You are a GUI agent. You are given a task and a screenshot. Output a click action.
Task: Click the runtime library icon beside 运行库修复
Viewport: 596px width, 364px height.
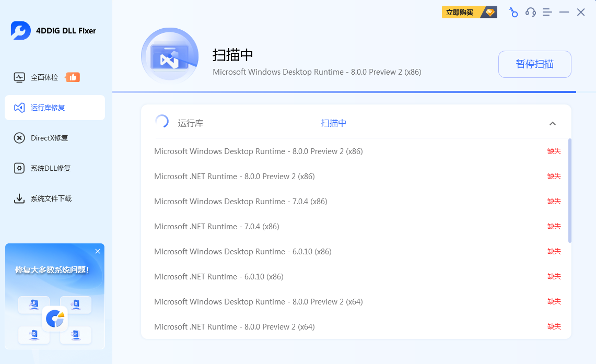(19, 108)
